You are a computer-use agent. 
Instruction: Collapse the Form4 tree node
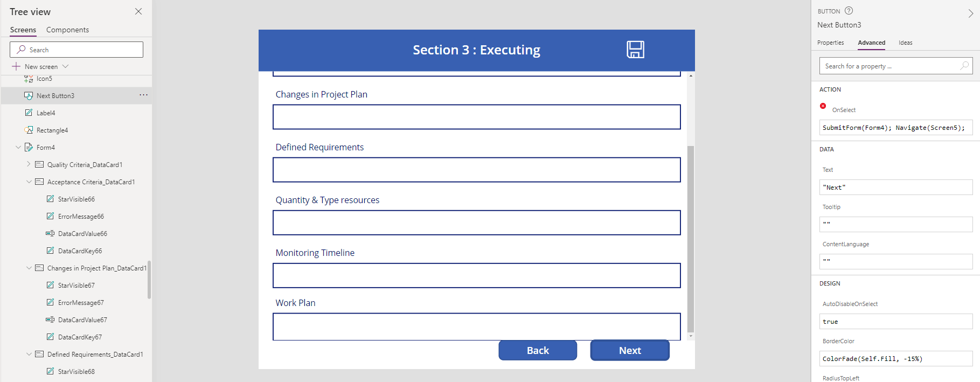click(x=18, y=147)
